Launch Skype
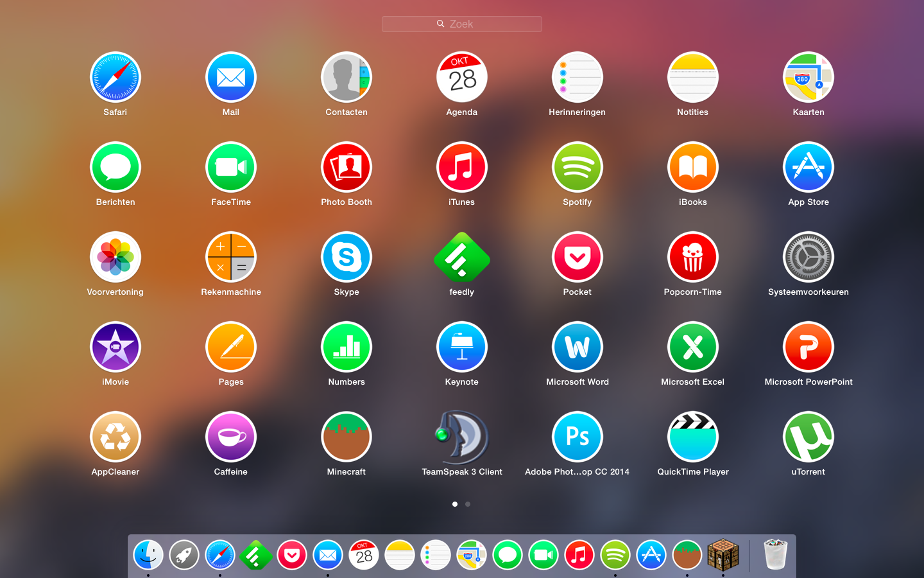 click(346, 257)
